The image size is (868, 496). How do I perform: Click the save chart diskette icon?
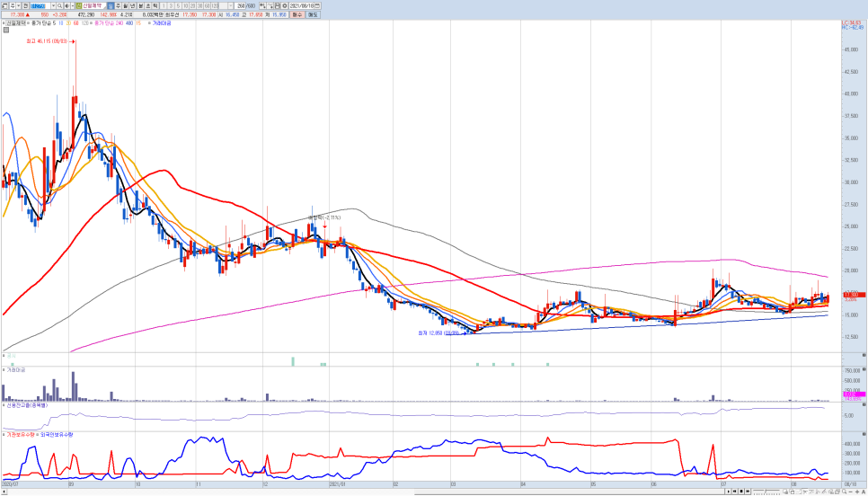(x=277, y=5)
